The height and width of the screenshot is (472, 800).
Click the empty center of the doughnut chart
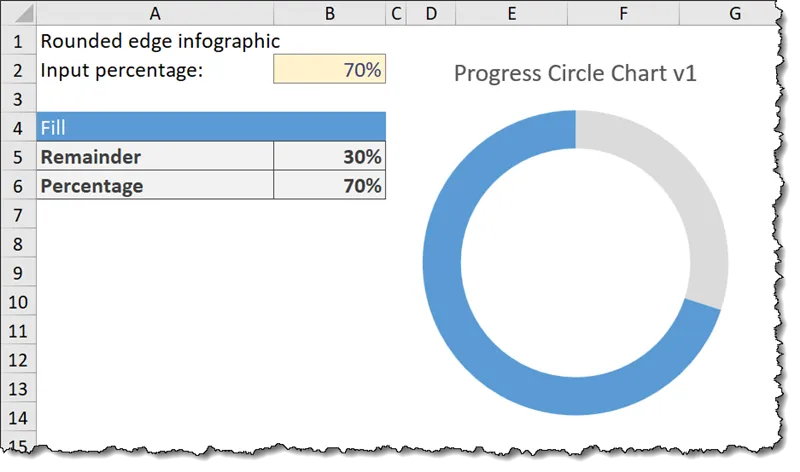coord(575,262)
